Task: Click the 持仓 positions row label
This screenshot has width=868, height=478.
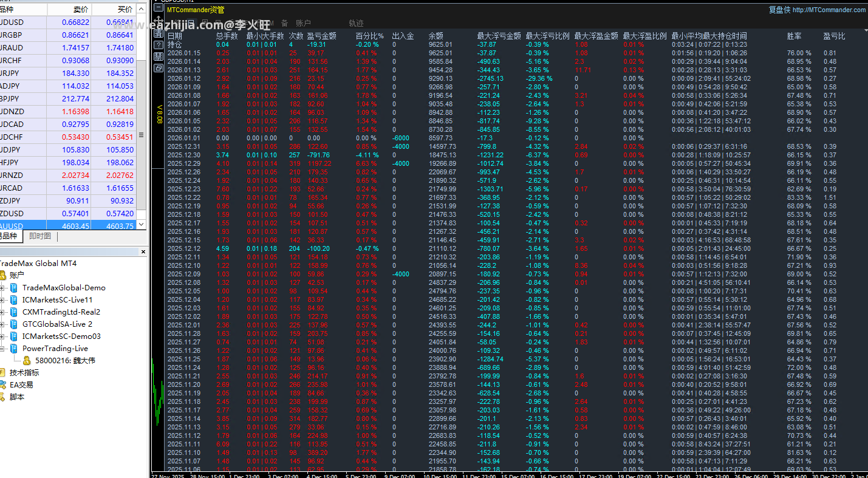Action: [x=174, y=44]
